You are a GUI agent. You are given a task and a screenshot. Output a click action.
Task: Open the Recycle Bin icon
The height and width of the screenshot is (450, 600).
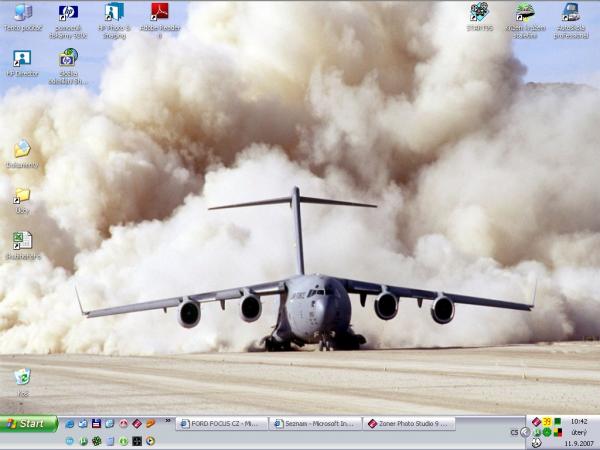pyautogui.click(x=22, y=377)
